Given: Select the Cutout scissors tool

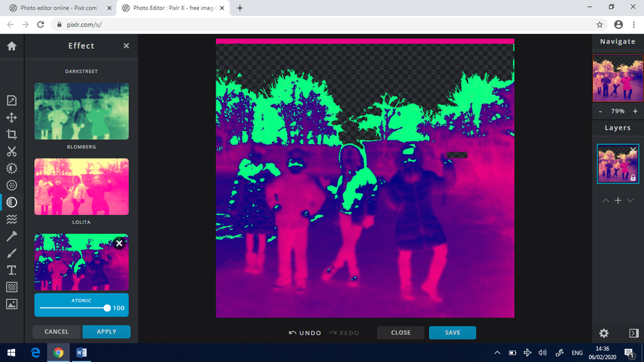Looking at the screenshot, I should coord(12,151).
